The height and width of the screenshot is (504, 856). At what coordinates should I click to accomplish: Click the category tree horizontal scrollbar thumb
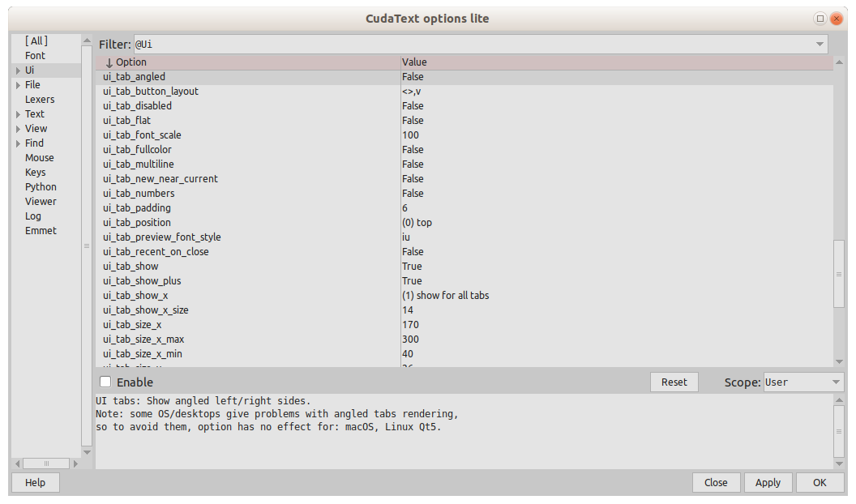click(46, 463)
